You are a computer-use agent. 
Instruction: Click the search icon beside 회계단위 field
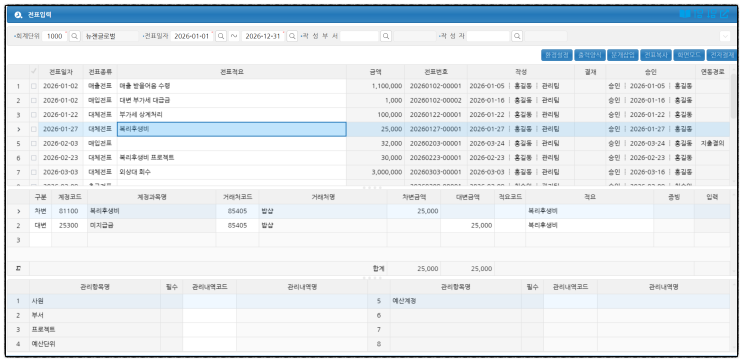coord(75,36)
